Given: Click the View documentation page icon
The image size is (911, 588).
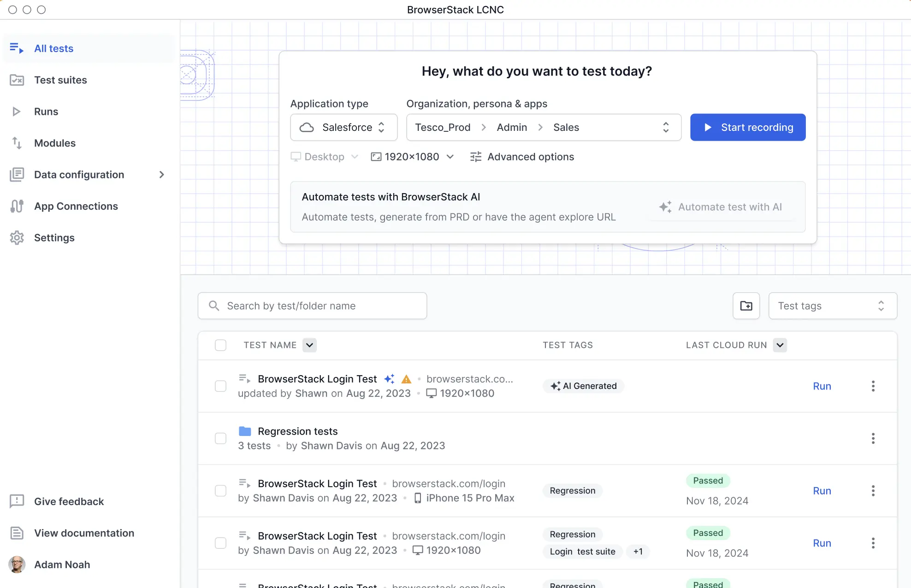Looking at the screenshot, I should [x=17, y=533].
